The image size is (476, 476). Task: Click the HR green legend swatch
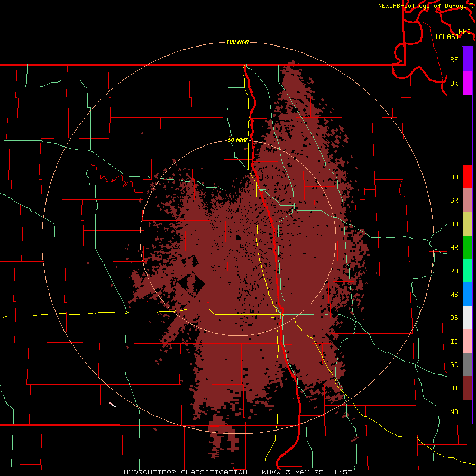(x=467, y=248)
